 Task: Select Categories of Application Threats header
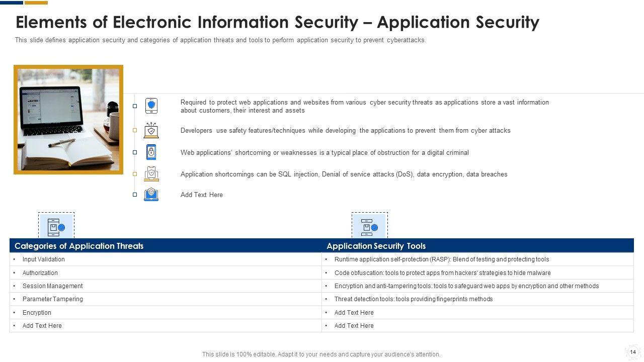pyautogui.click(x=79, y=246)
